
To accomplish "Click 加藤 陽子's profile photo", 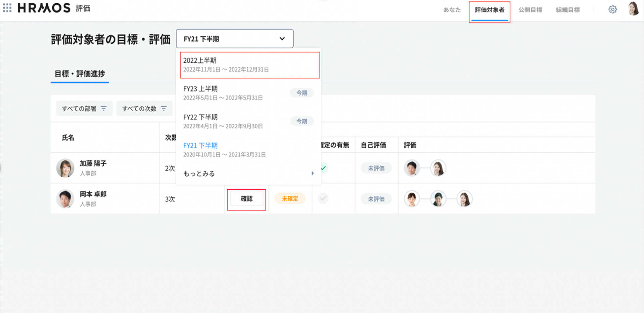I will 65,168.
